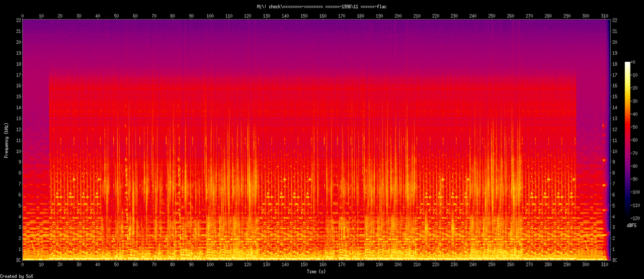This screenshot has width=644, height=279.
Task: Click '60' on the bottom time axis
Action: tap(135, 264)
